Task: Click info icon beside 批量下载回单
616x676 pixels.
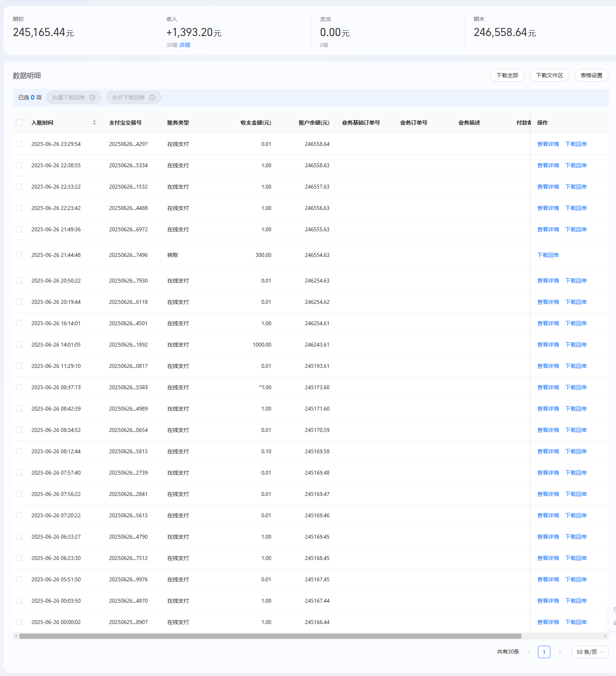Action: click(92, 97)
